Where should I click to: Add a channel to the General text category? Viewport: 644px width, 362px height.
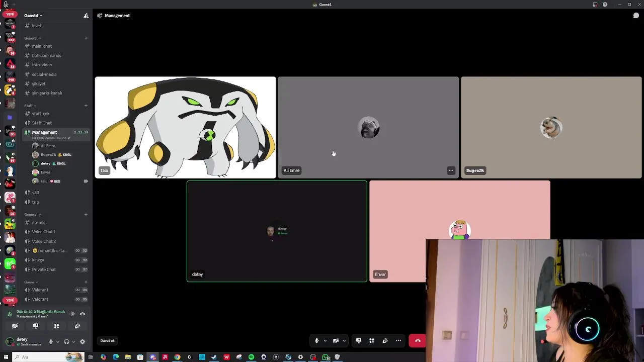tap(86, 38)
